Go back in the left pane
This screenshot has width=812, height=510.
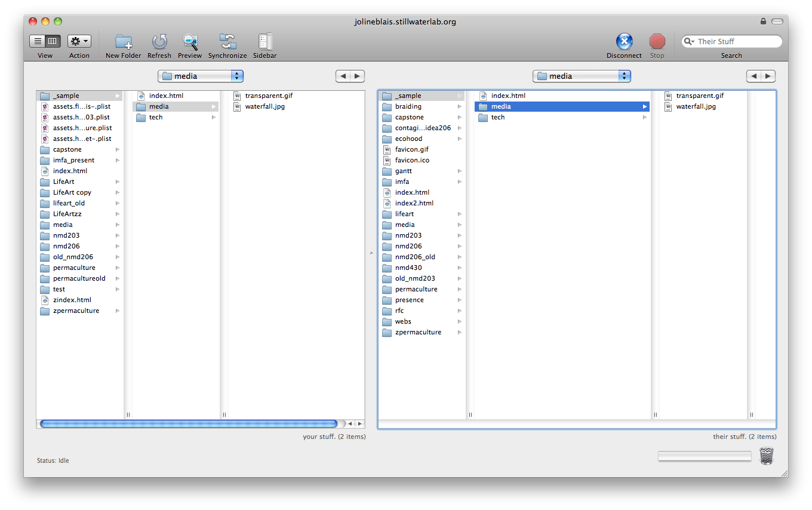click(x=343, y=76)
